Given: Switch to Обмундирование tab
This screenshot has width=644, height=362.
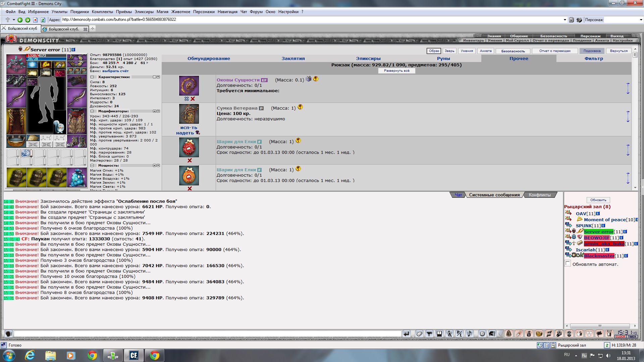Looking at the screenshot, I should [209, 59].
